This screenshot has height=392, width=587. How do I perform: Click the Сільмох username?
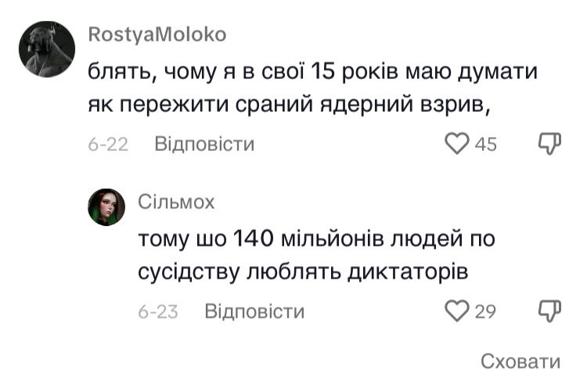pos(175,202)
